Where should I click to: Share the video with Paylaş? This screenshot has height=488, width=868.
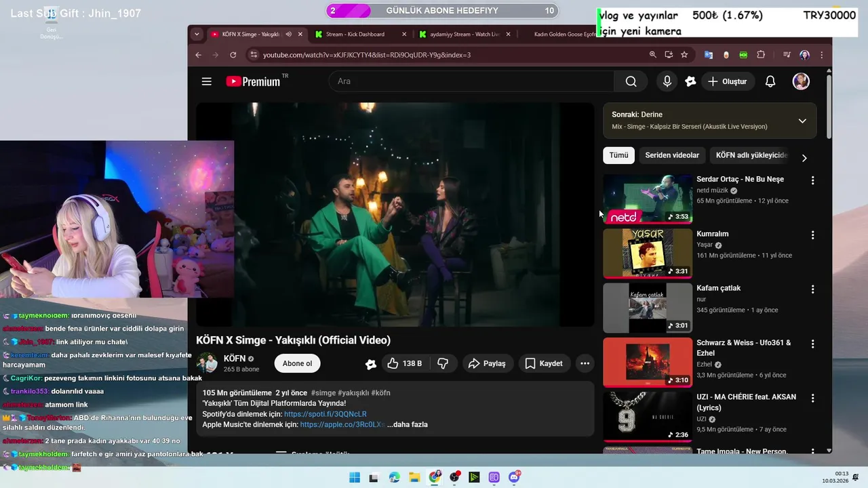[488, 363]
